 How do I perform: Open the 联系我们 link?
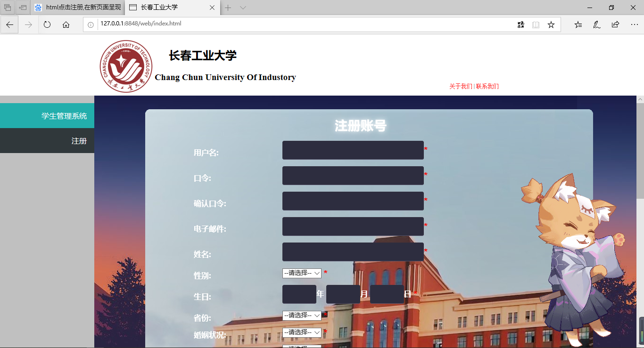(487, 87)
